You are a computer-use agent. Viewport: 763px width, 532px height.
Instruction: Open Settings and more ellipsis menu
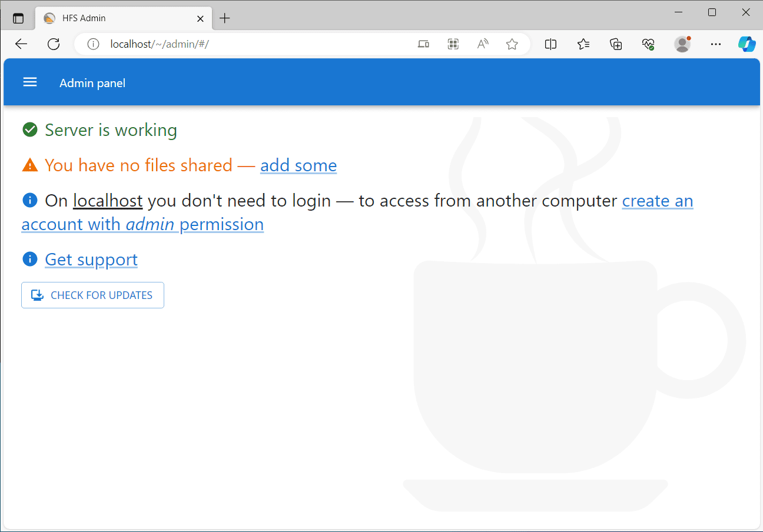point(716,44)
